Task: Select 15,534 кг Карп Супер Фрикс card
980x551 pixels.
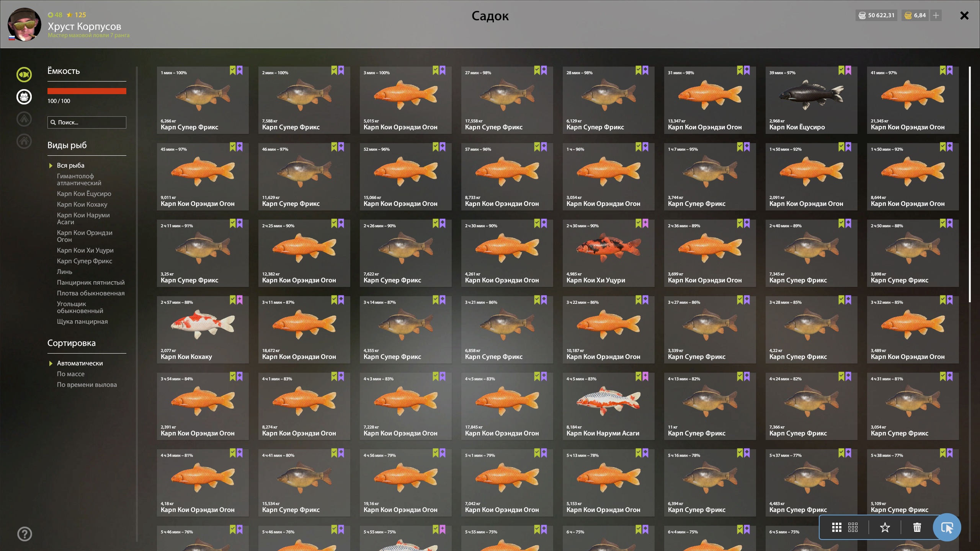Action: (x=304, y=483)
